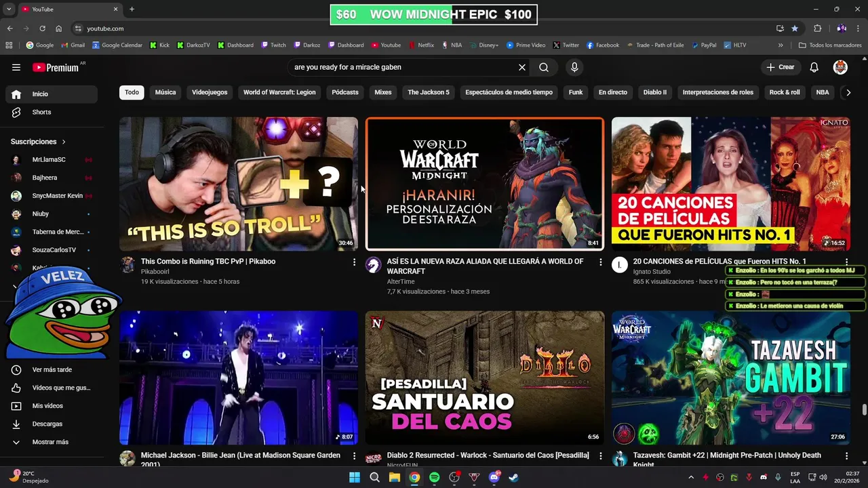Select The Jackson 5 filter chip
The image size is (868, 488).
pyautogui.click(x=429, y=92)
